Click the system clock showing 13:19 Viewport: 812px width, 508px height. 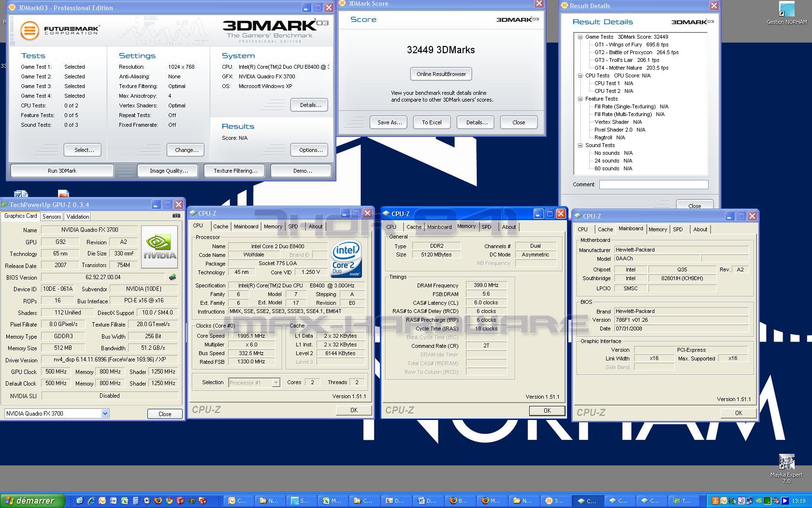coord(798,501)
